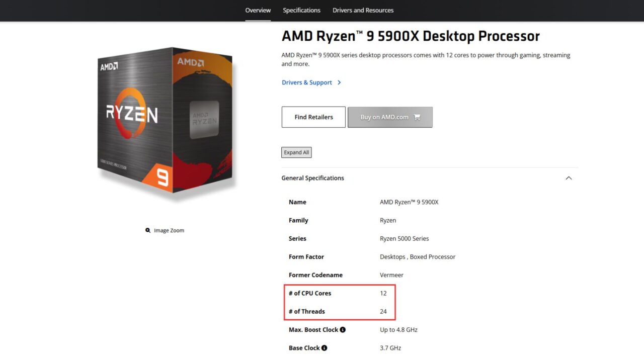Switch to the Specifications tab
The image size is (644, 362).
point(301,10)
